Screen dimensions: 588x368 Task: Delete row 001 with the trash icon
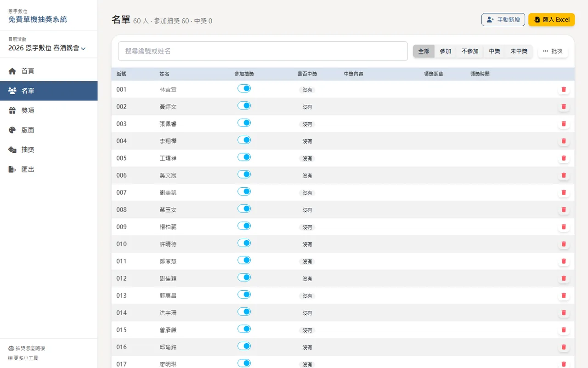(x=564, y=90)
